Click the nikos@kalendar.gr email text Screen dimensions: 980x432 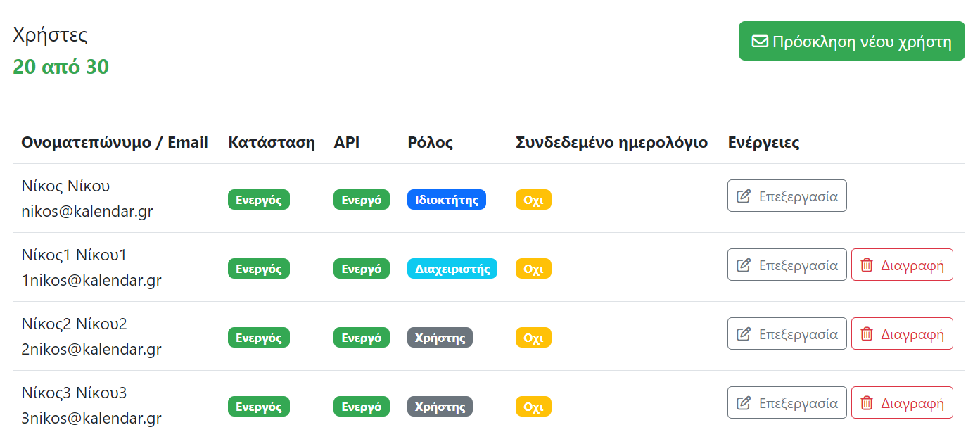pos(87,211)
